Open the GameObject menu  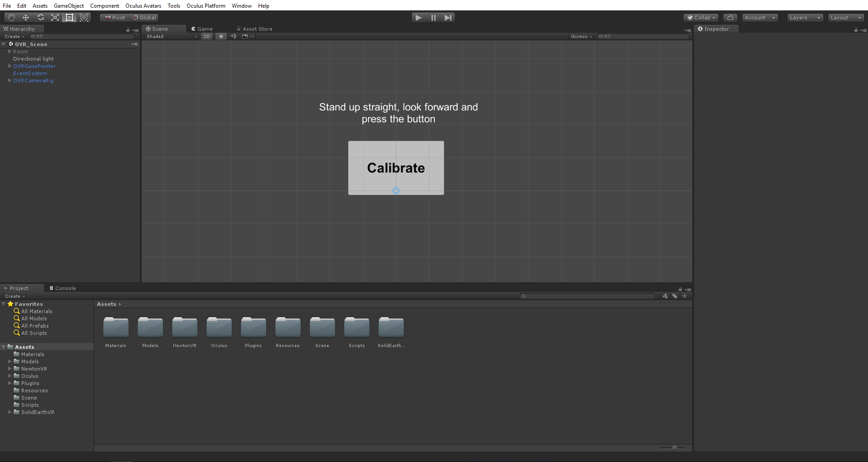pos(68,5)
